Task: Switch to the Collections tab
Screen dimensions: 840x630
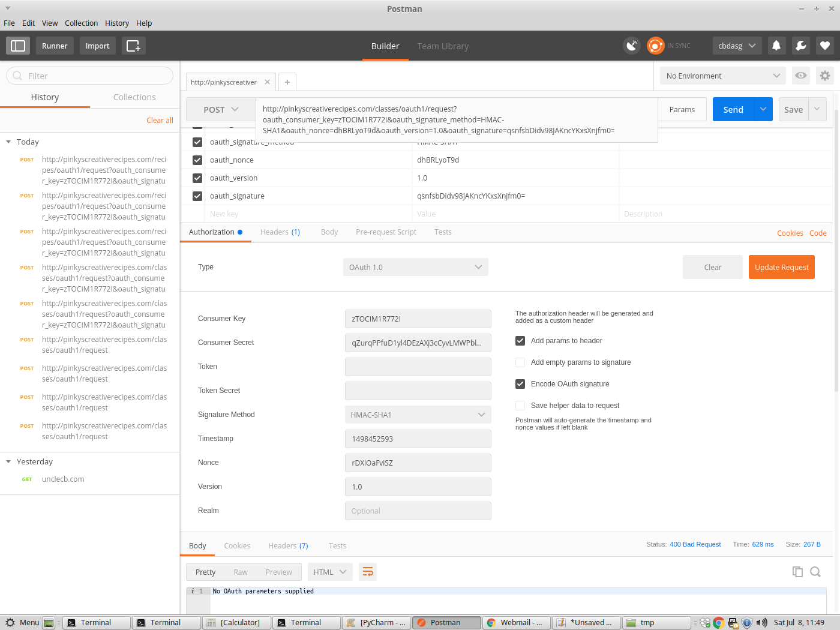Action: pyautogui.click(x=134, y=97)
